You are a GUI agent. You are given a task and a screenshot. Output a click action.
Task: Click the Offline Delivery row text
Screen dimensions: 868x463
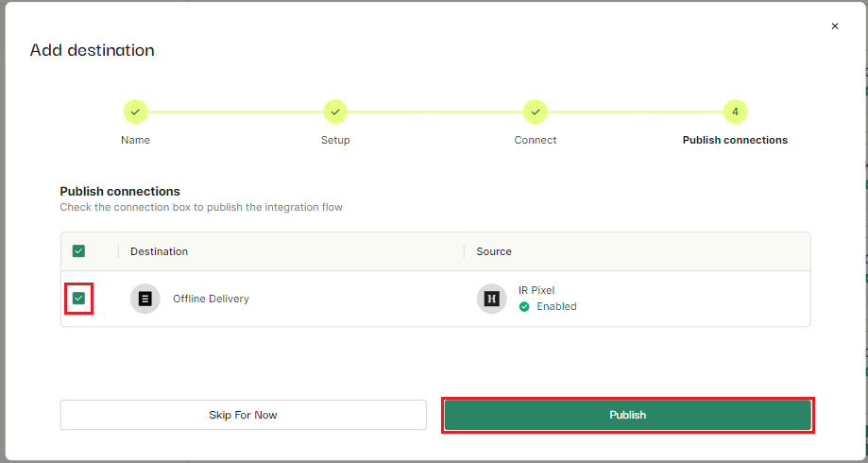tap(211, 300)
